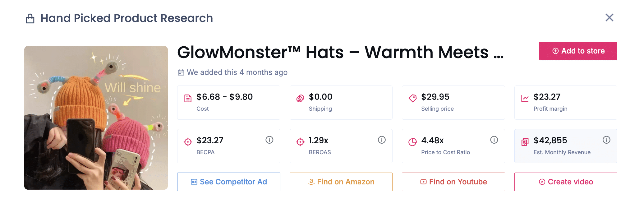This screenshot has width=644, height=199.
Task: Click the chart icon next to Profit margin
Action: coord(525,97)
